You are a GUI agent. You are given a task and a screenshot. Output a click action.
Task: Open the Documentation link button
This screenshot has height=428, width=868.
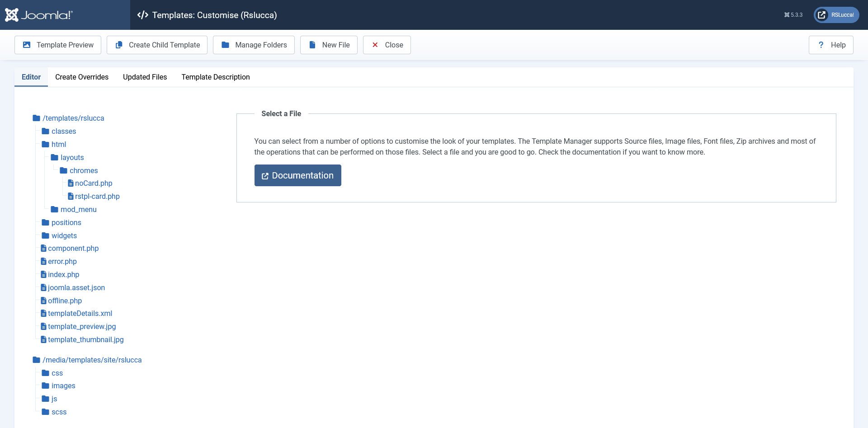click(297, 175)
